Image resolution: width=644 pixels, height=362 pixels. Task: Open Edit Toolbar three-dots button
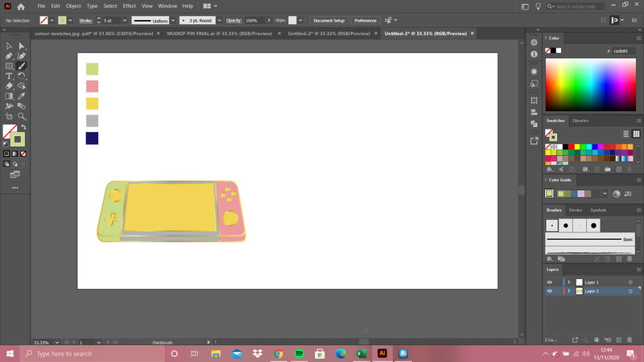pos(14,187)
